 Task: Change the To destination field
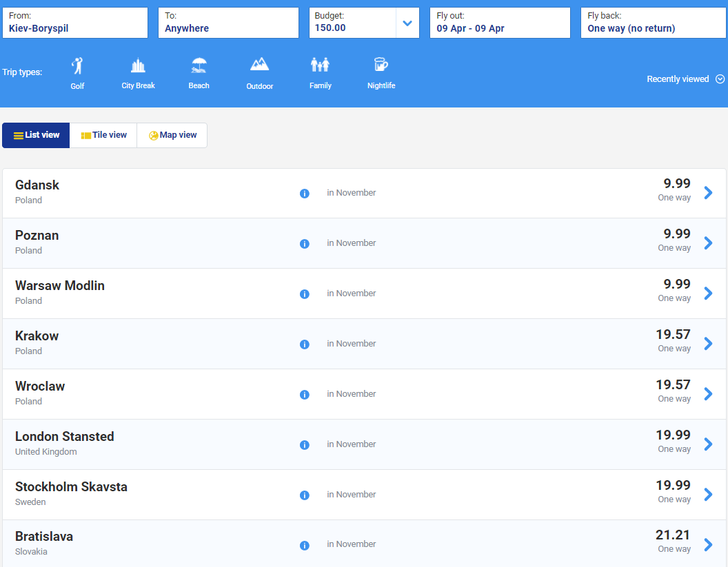tap(228, 23)
